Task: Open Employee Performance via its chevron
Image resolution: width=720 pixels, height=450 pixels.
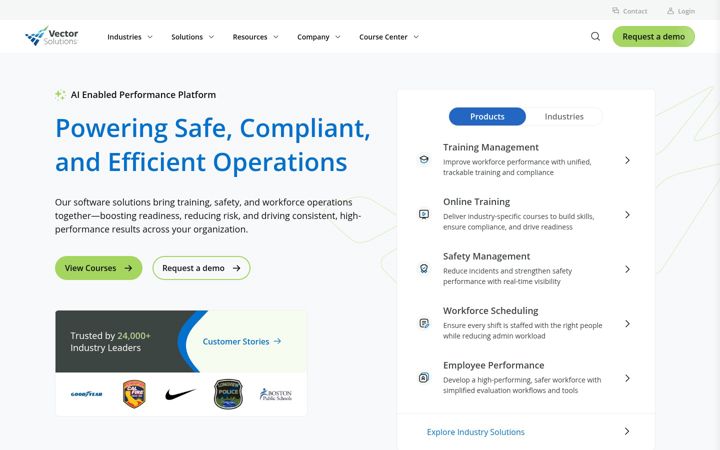Action: (627, 378)
